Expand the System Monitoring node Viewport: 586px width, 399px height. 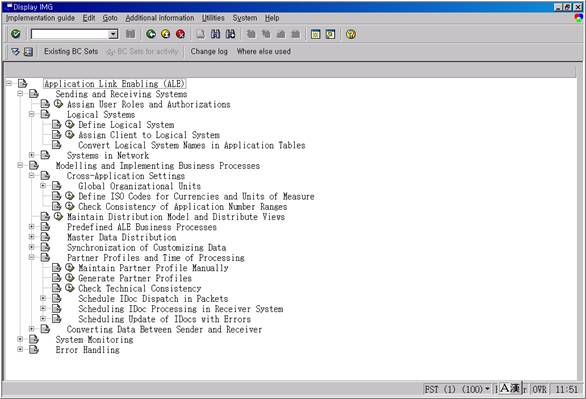pyautogui.click(x=20, y=339)
